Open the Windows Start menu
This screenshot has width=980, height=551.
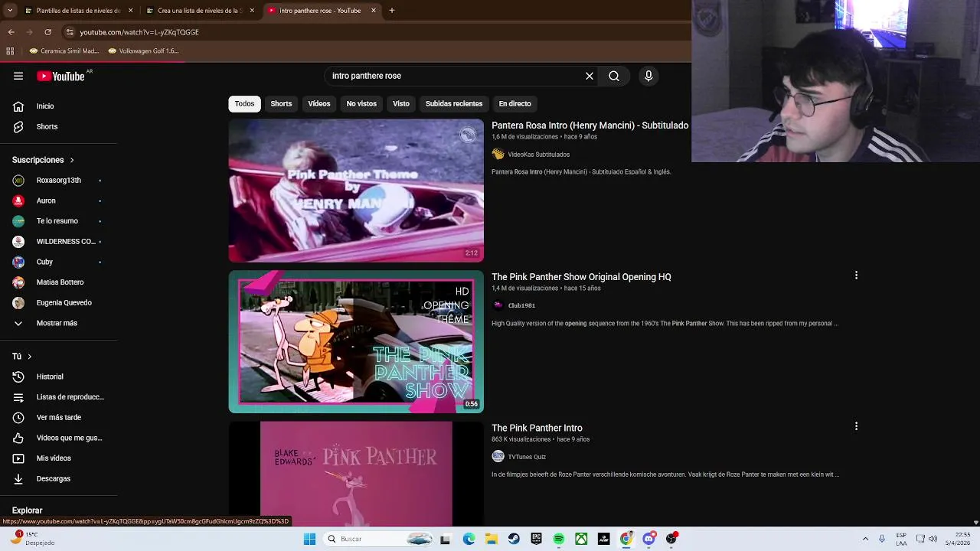pyautogui.click(x=309, y=539)
